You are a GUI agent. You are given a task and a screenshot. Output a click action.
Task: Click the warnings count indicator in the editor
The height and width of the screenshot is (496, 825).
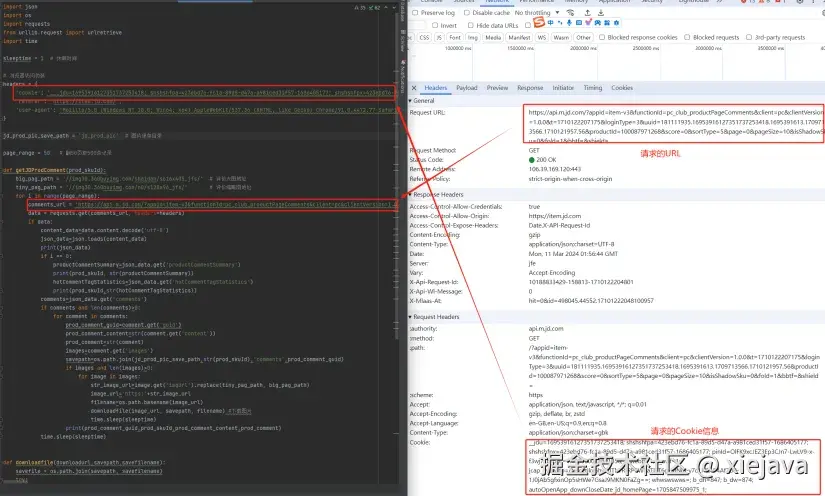tap(360, 8)
